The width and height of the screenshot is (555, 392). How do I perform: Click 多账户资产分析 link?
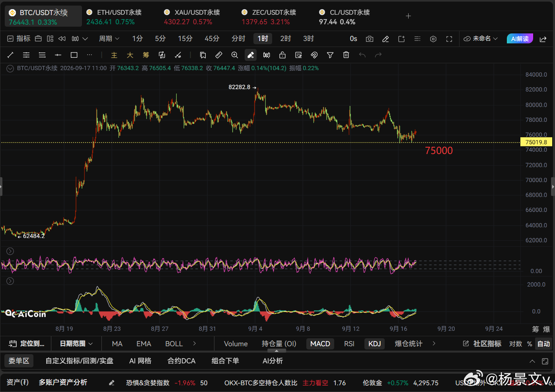coord(63,382)
